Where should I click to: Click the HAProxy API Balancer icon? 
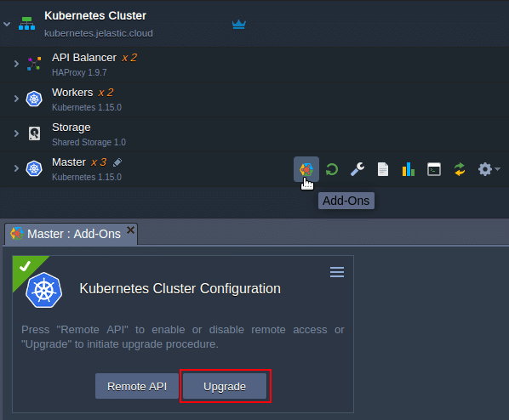(34, 64)
